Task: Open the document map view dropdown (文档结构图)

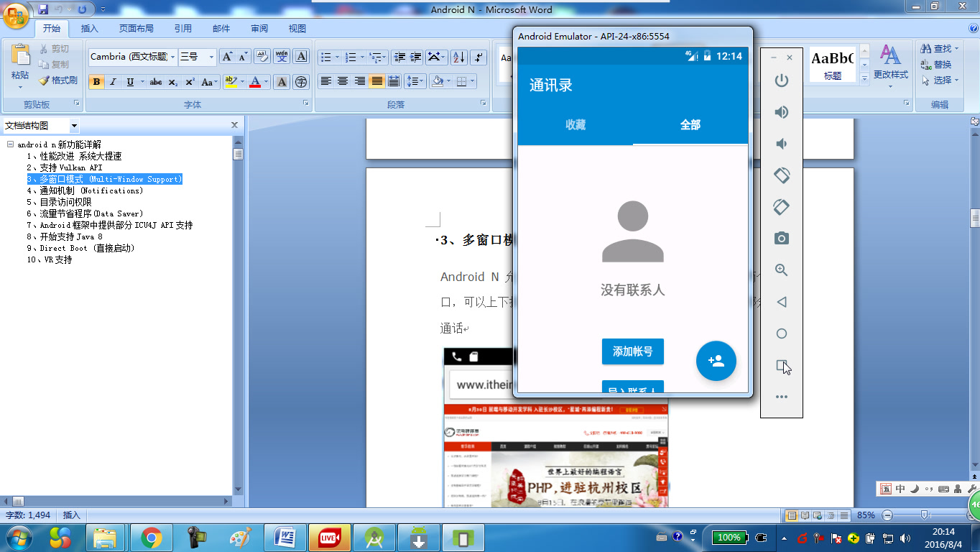Action: (x=75, y=126)
